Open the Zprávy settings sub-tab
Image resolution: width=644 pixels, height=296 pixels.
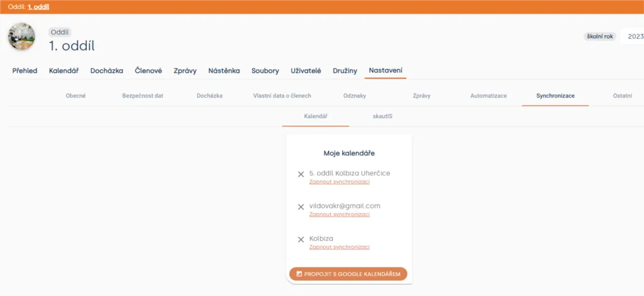421,96
